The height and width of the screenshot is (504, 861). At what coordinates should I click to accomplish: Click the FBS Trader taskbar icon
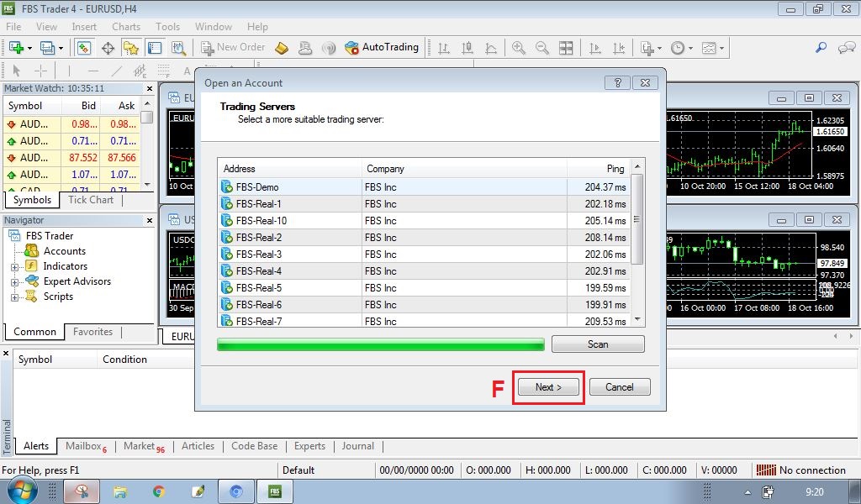[x=275, y=491]
